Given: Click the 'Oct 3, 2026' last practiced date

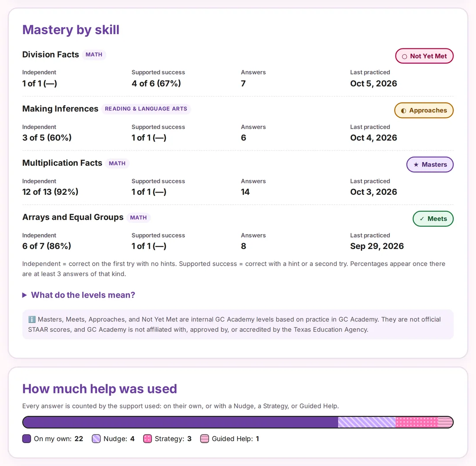Looking at the screenshot, I should click(373, 192).
